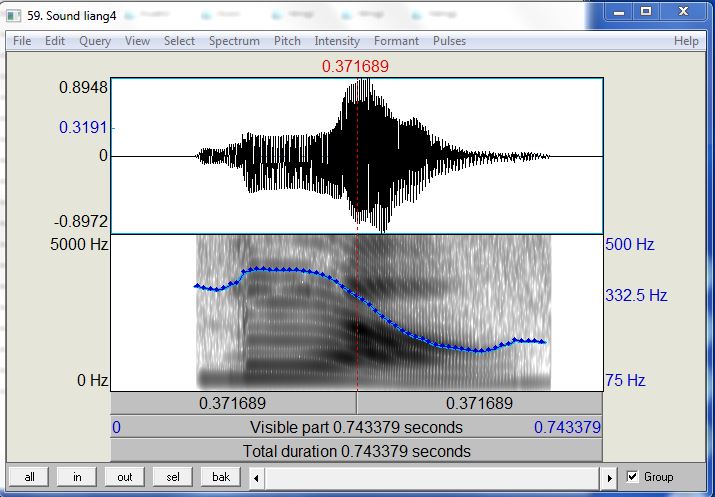Viewport: 715px width, 497px height.
Task: Click the 'out' zoom button
Action: pyautogui.click(x=124, y=477)
